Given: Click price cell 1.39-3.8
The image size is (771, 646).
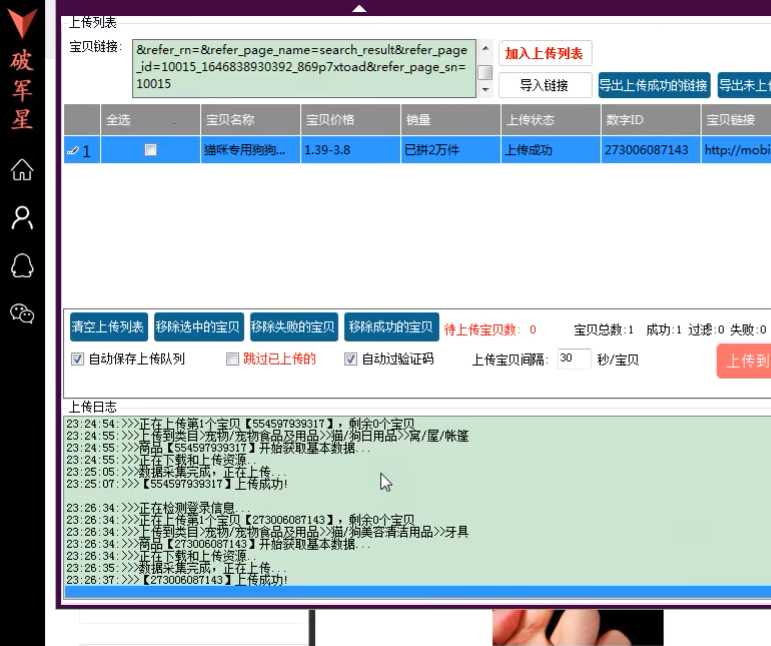Looking at the screenshot, I should [350, 150].
